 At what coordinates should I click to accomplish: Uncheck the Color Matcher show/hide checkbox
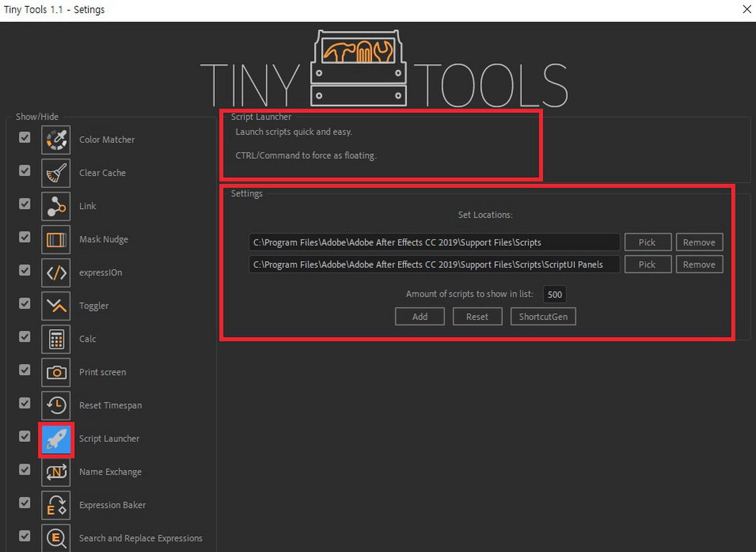pyautogui.click(x=25, y=138)
